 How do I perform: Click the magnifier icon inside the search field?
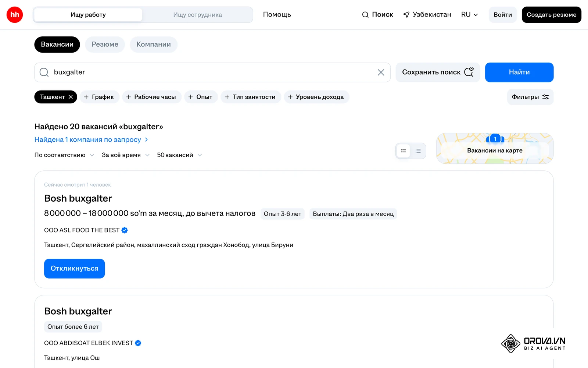44,72
